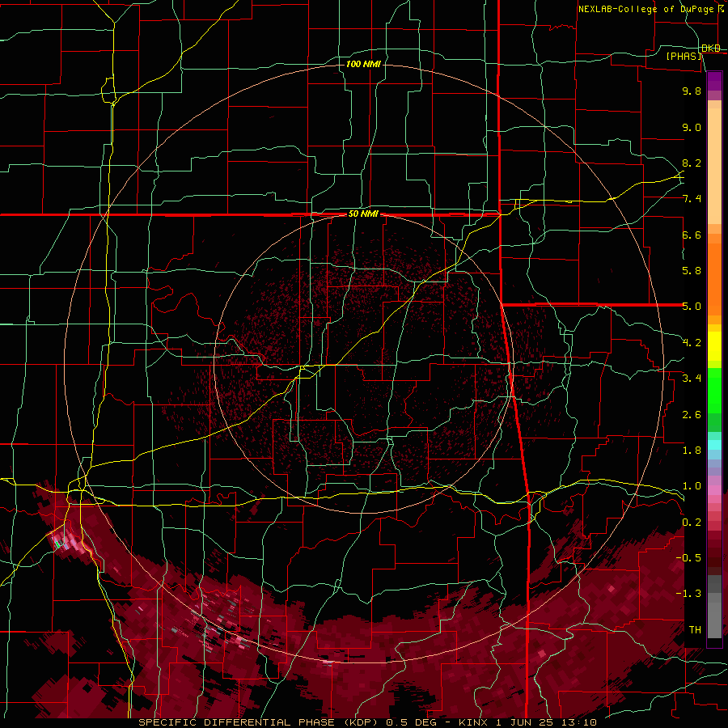Click the [PHAS] units label
The height and width of the screenshot is (728, 728).
pos(684,56)
